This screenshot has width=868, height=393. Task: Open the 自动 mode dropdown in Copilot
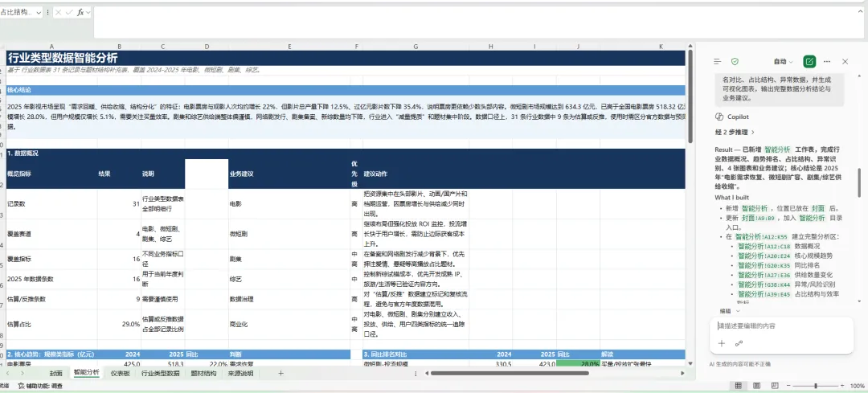[784, 61]
